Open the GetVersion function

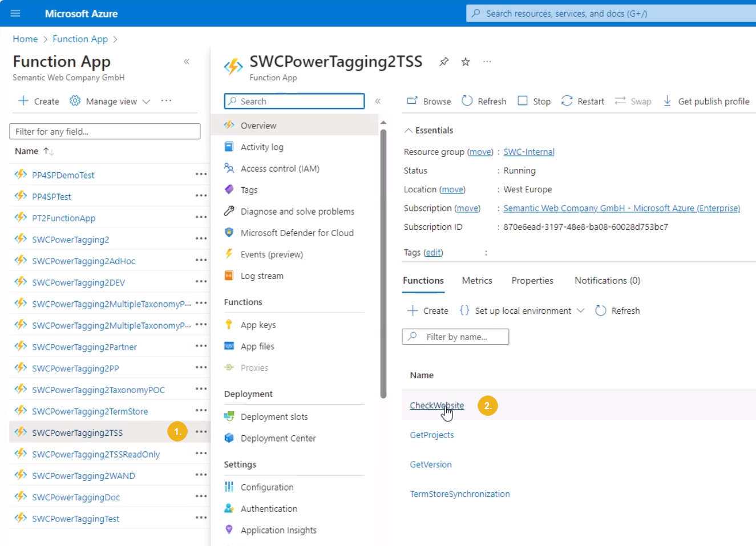431,464
